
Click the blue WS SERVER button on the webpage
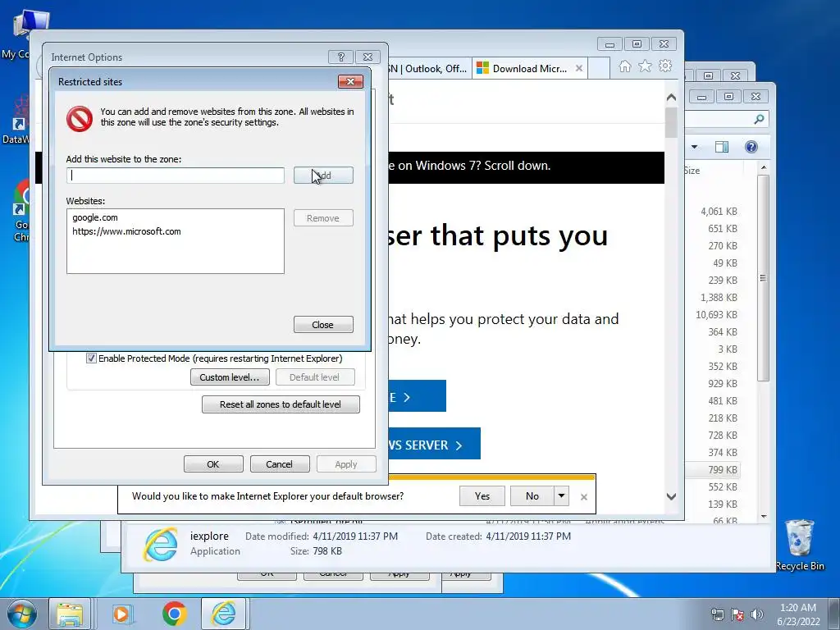pyautogui.click(x=434, y=444)
